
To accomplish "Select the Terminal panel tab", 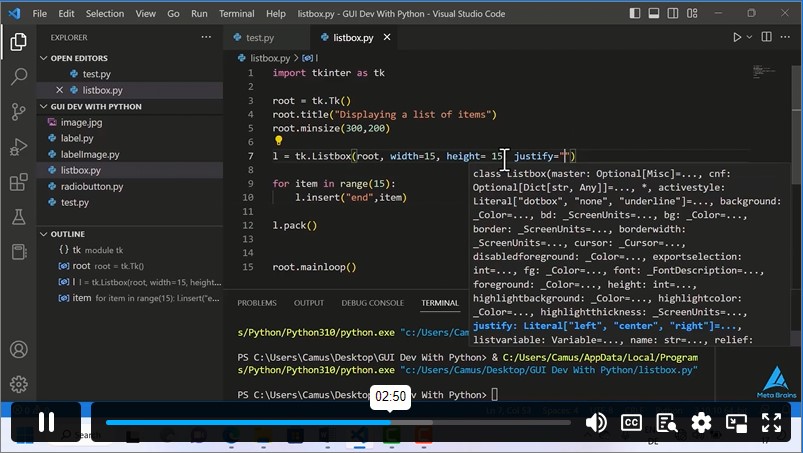I will [440, 303].
